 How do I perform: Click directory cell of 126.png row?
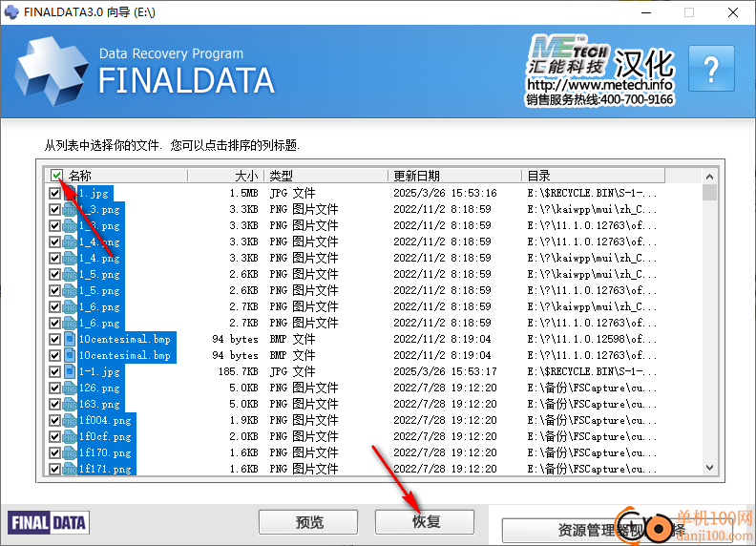pos(592,388)
